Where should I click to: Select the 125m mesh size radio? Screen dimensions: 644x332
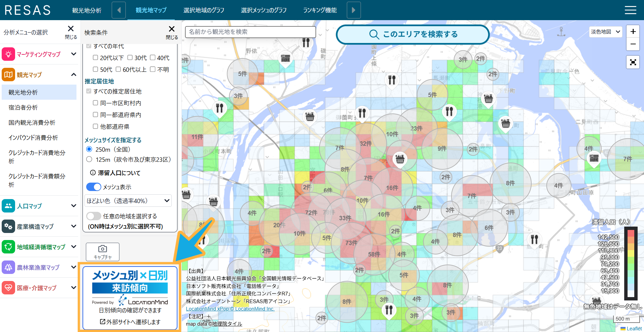click(89, 159)
